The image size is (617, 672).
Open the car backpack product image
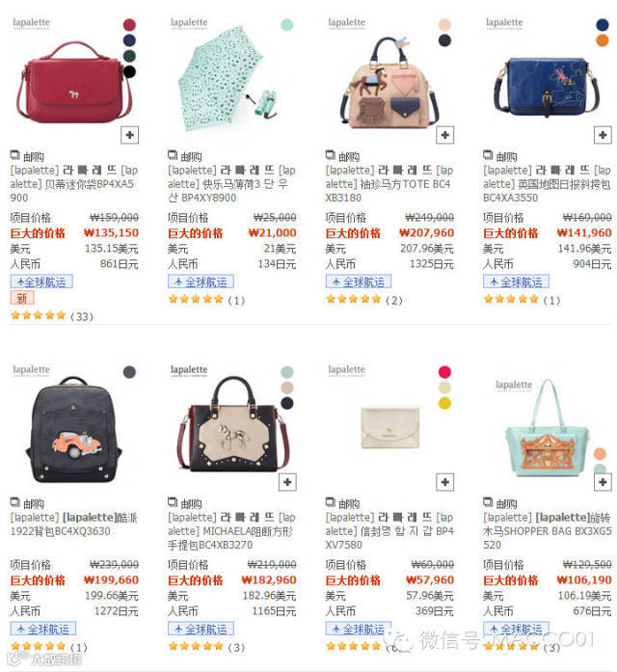click(x=74, y=430)
